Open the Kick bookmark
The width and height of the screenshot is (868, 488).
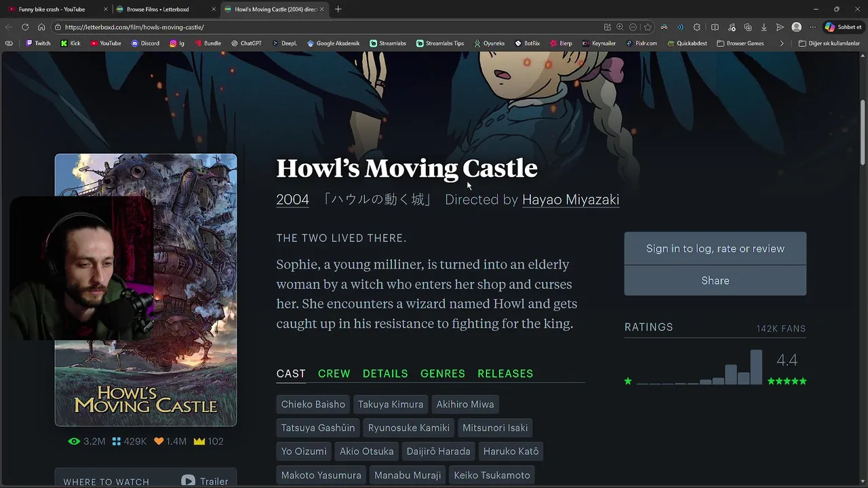[71, 43]
